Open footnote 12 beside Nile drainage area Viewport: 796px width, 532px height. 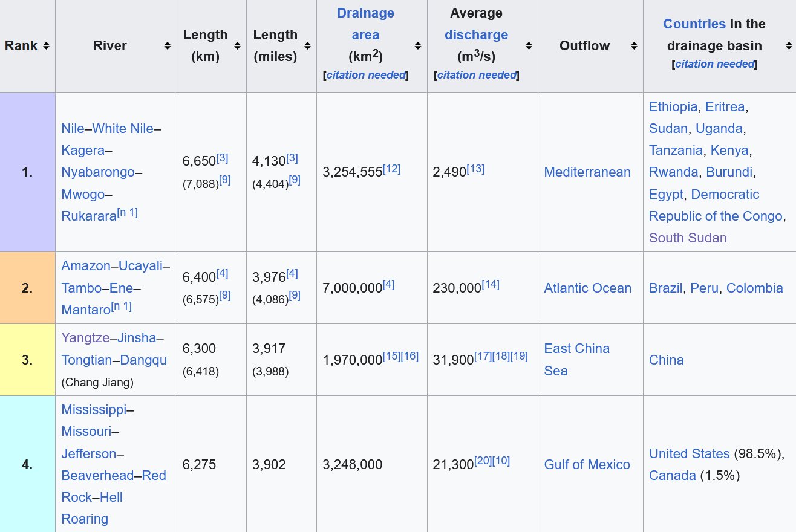click(391, 169)
